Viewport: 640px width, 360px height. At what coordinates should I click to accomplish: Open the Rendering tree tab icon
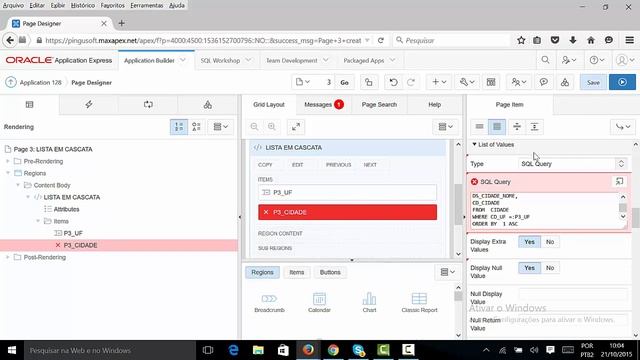click(x=29, y=105)
